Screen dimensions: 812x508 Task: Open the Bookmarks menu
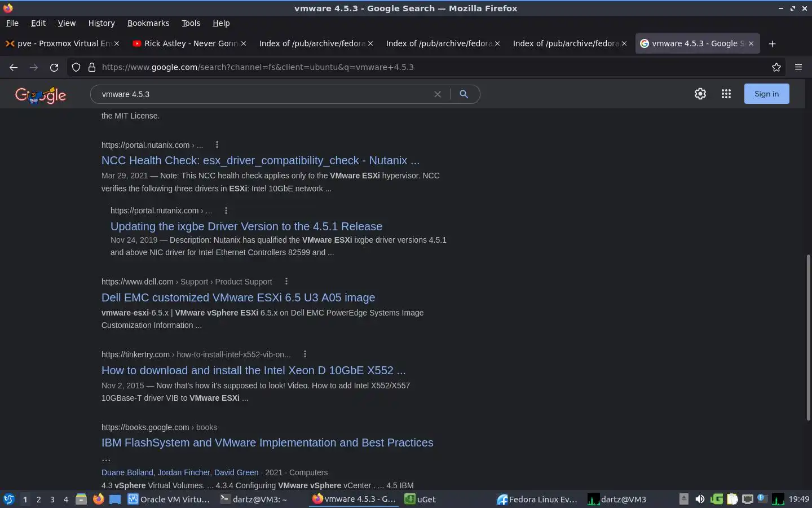click(x=148, y=23)
